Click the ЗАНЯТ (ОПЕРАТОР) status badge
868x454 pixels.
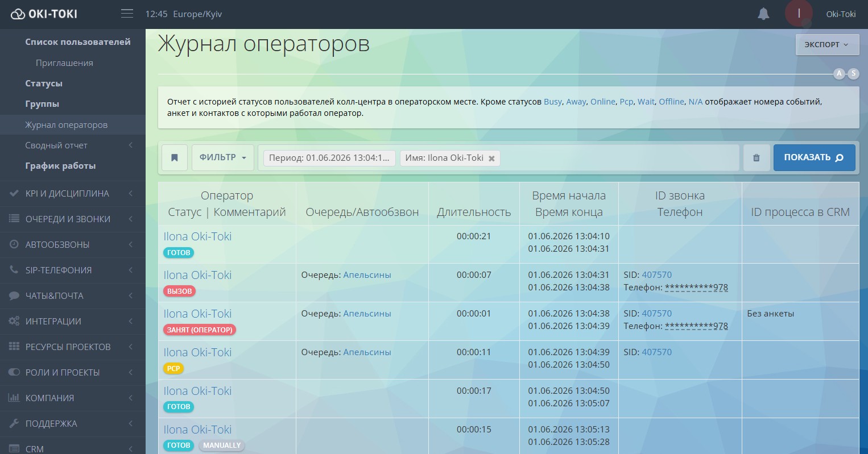click(x=199, y=330)
